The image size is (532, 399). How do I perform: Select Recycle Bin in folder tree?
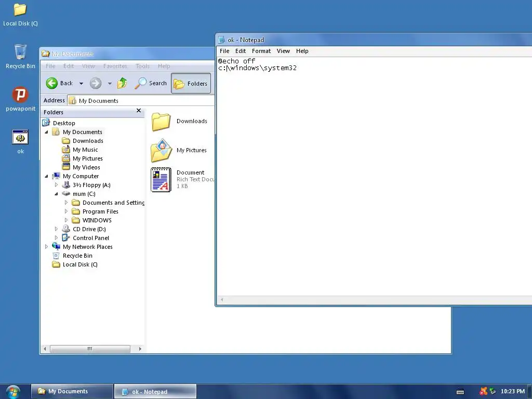tap(77, 256)
